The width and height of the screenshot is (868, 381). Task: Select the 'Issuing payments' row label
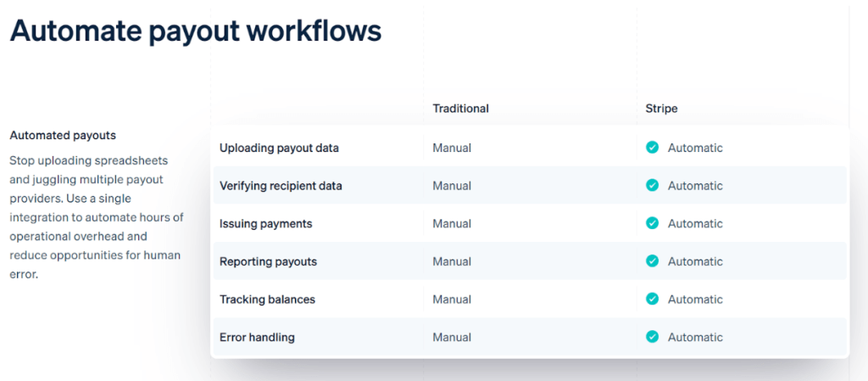tap(265, 224)
